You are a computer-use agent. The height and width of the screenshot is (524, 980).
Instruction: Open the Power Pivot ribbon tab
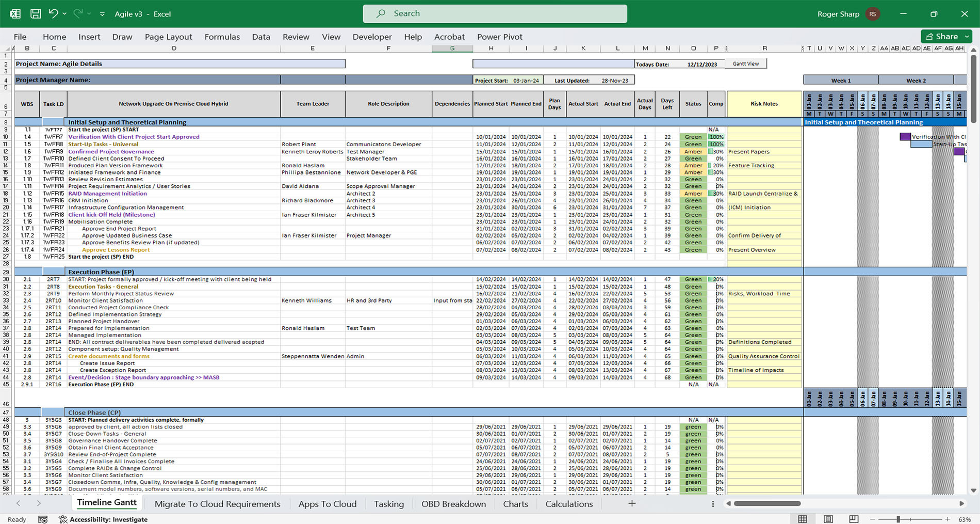[500, 37]
